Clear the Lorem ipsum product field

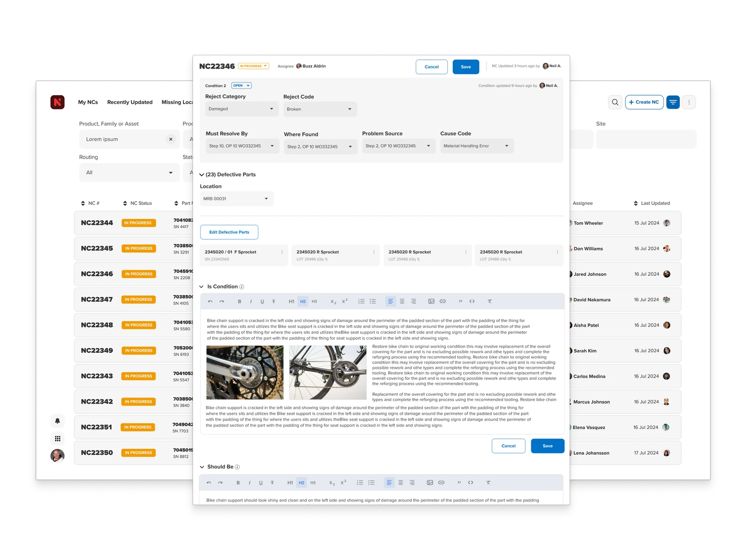(x=171, y=139)
